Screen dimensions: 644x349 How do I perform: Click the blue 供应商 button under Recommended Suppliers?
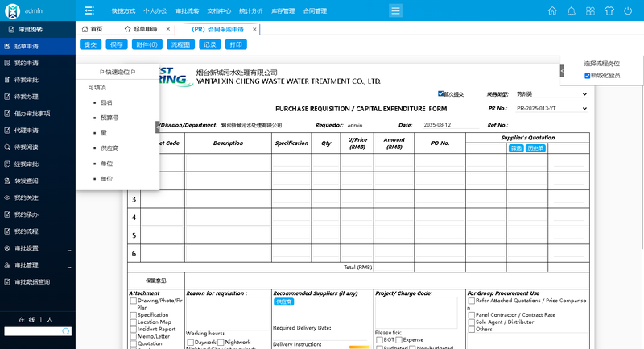(284, 301)
